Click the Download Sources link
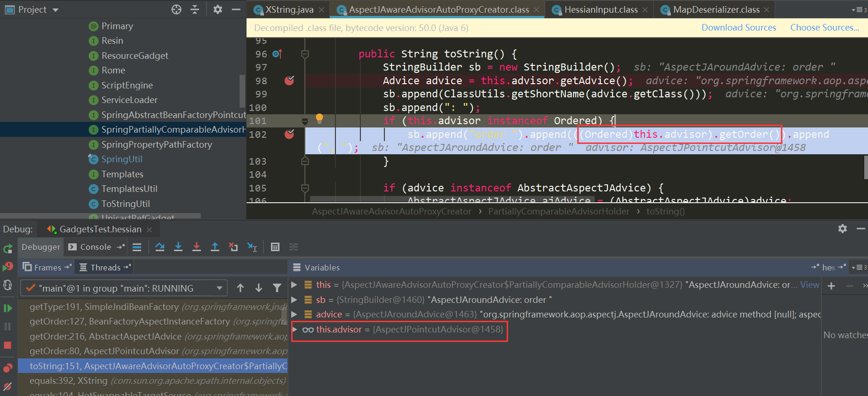868x396 pixels. [x=739, y=28]
